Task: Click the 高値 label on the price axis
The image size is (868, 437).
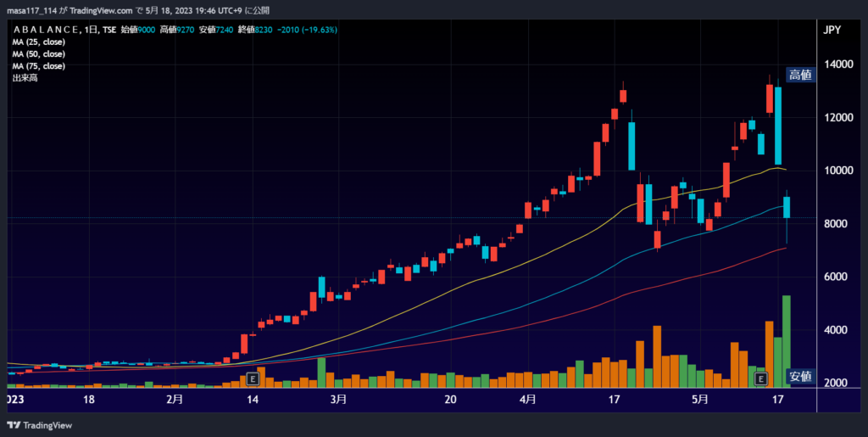Action: click(800, 75)
